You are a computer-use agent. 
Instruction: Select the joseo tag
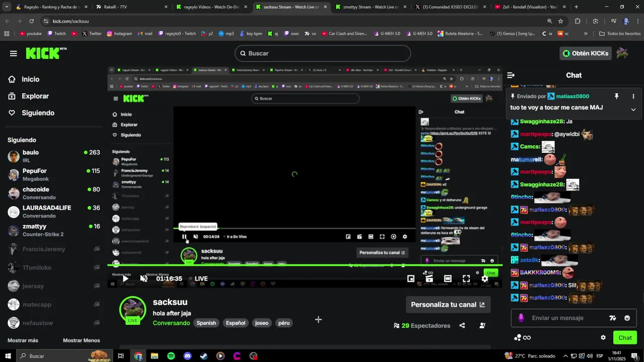click(x=262, y=323)
